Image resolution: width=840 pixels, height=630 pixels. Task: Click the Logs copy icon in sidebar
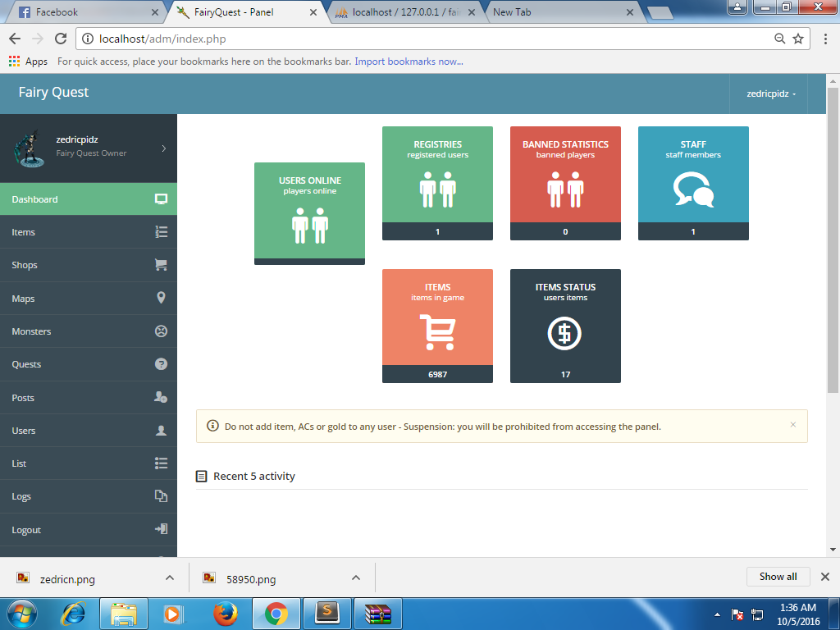(162, 496)
